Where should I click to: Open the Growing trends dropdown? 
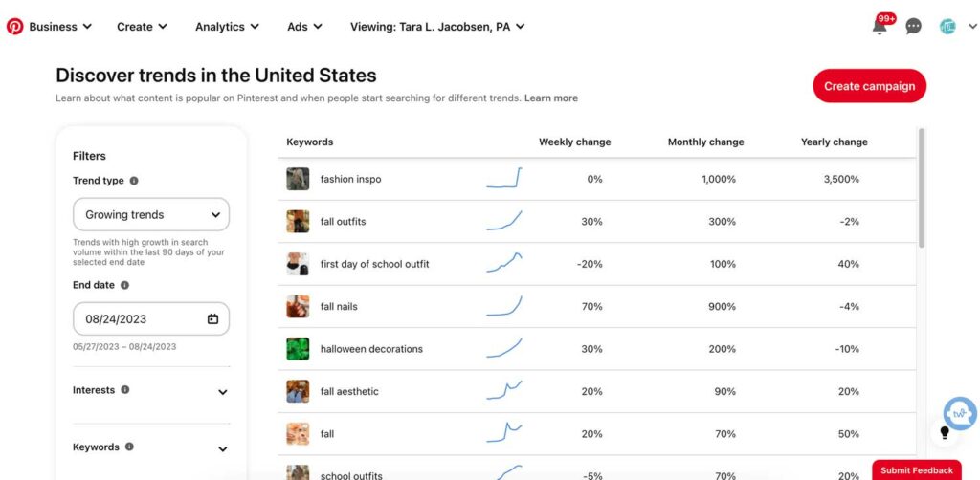tap(151, 215)
